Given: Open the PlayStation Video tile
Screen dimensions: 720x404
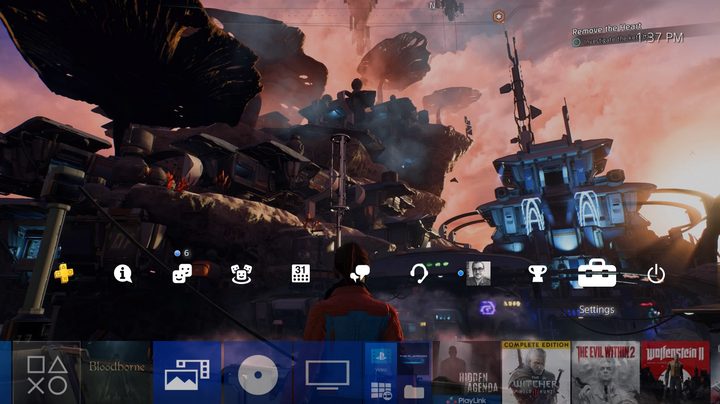Looking at the screenshot, I should 381,356.
